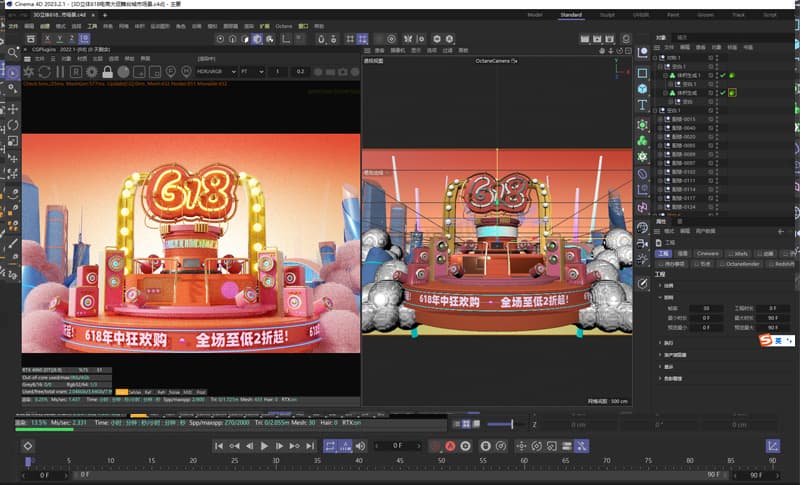Open Octane settings gear in Live Viewer
Image resolution: width=800 pixels, height=485 pixels.
(x=92, y=72)
